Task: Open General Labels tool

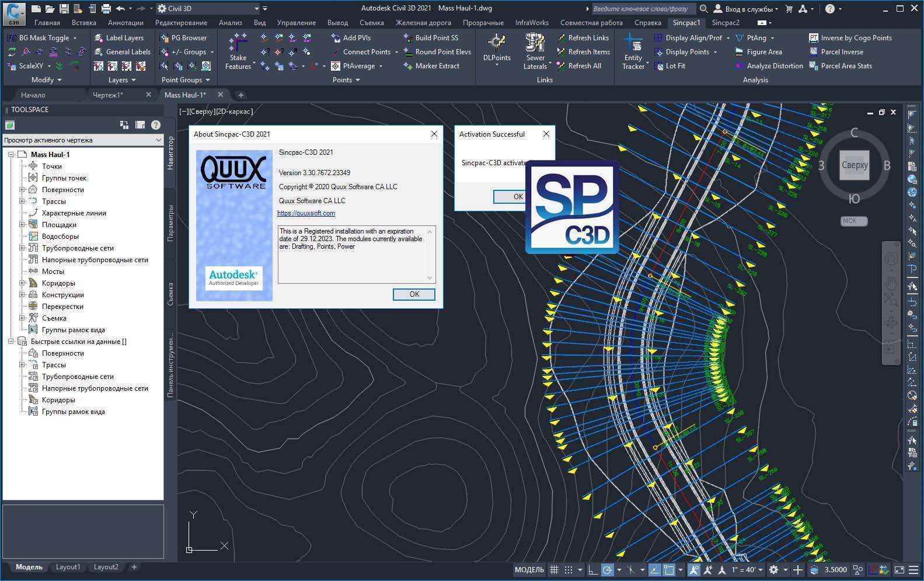Action: click(x=123, y=51)
